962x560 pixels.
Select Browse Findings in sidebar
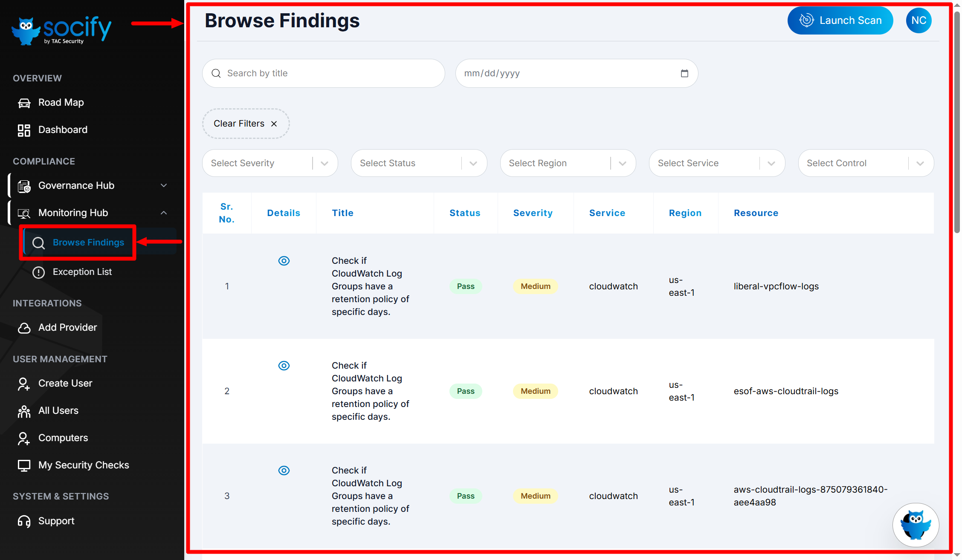pyautogui.click(x=88, y=242)
